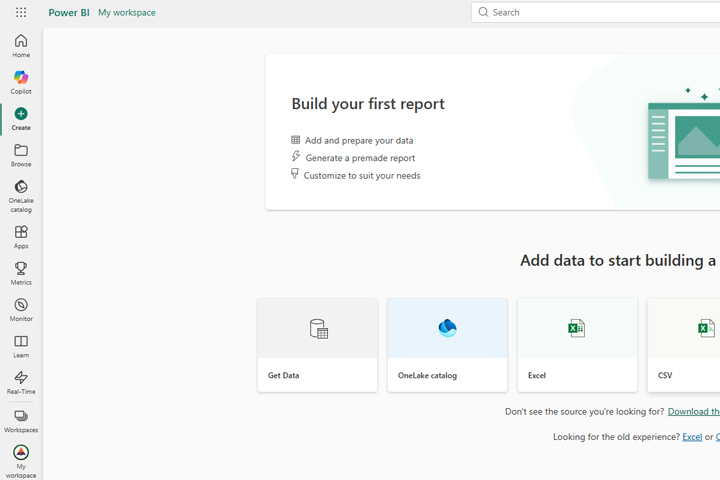Select the Get Data tile
The width and height of the screenshot is (720, 480).
(317, 345)
